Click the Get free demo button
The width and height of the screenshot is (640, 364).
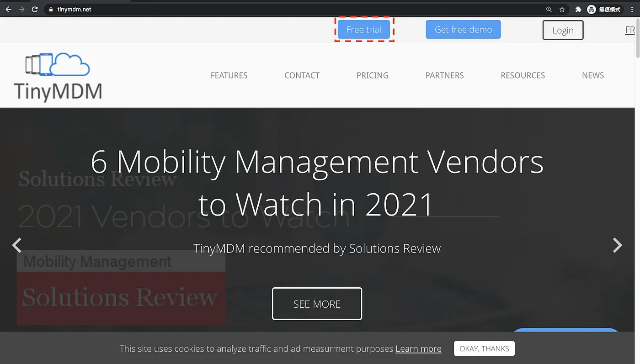click(463, 30)
